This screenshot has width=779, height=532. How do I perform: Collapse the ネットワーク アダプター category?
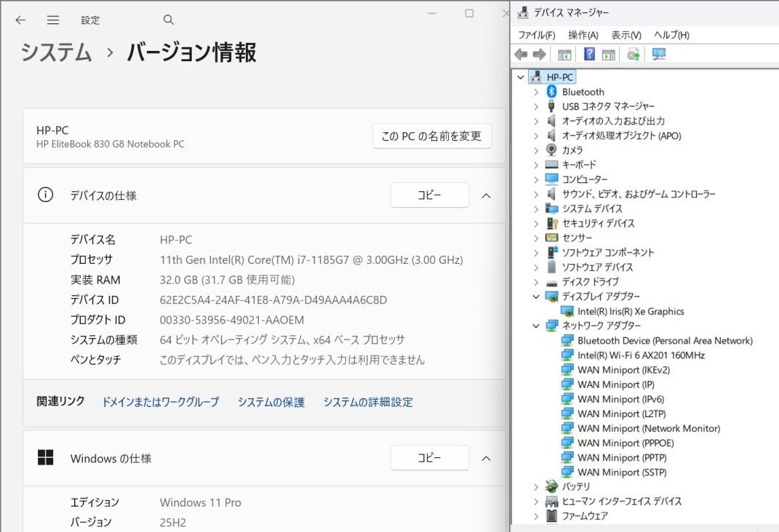[x=538, y=325]
